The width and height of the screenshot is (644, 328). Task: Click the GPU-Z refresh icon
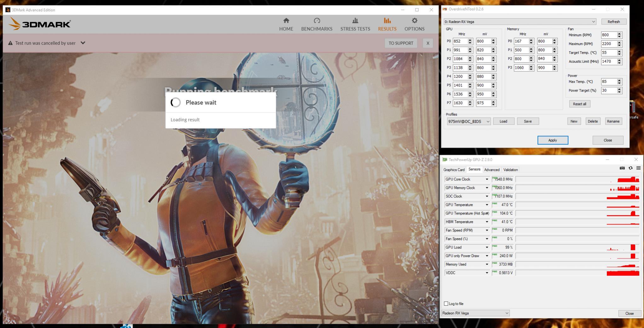(x=630, y=168)
